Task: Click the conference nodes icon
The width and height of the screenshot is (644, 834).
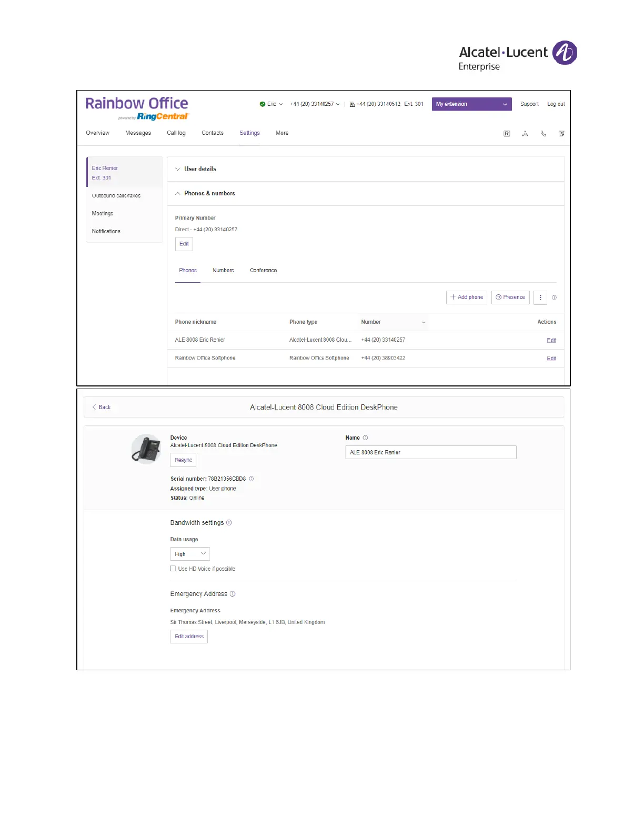Action: tap(525, 134)
